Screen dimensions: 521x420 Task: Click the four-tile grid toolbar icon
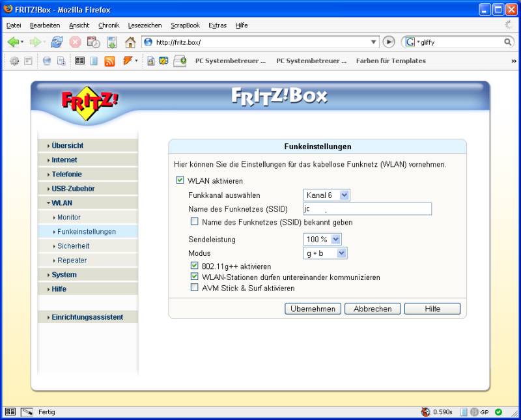(79, 61)
